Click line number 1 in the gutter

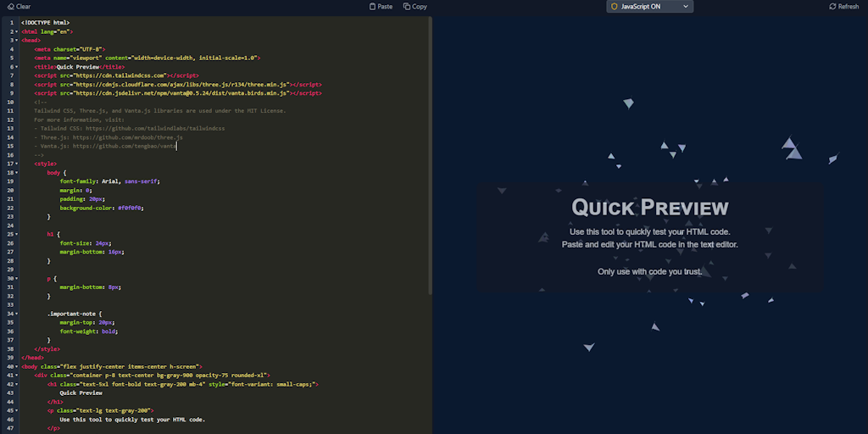click(x=10, y=22)
